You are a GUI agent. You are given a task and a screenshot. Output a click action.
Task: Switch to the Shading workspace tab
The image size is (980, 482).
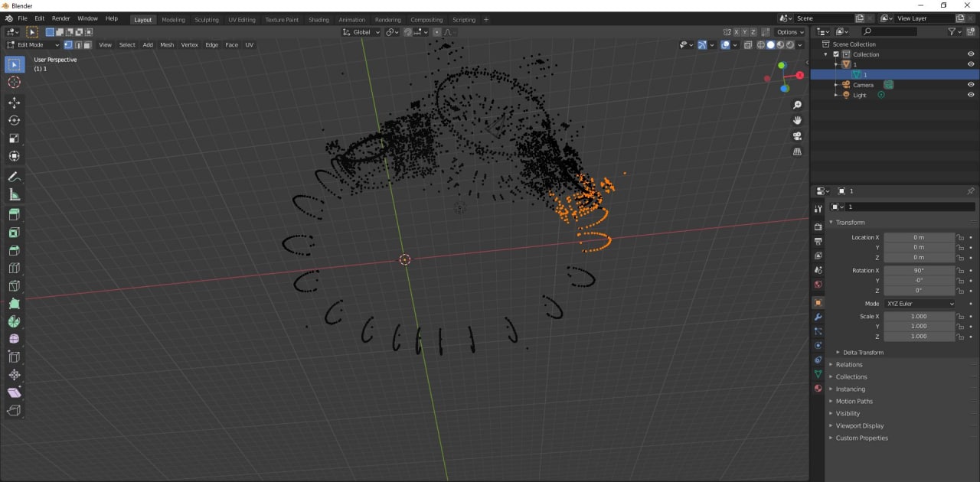pos(318,20)
